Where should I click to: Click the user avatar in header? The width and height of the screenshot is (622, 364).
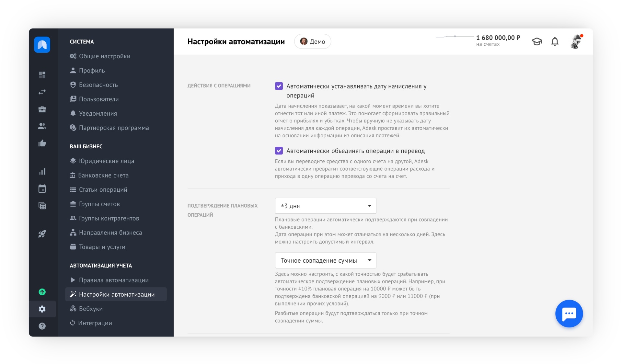click(576, 41)
